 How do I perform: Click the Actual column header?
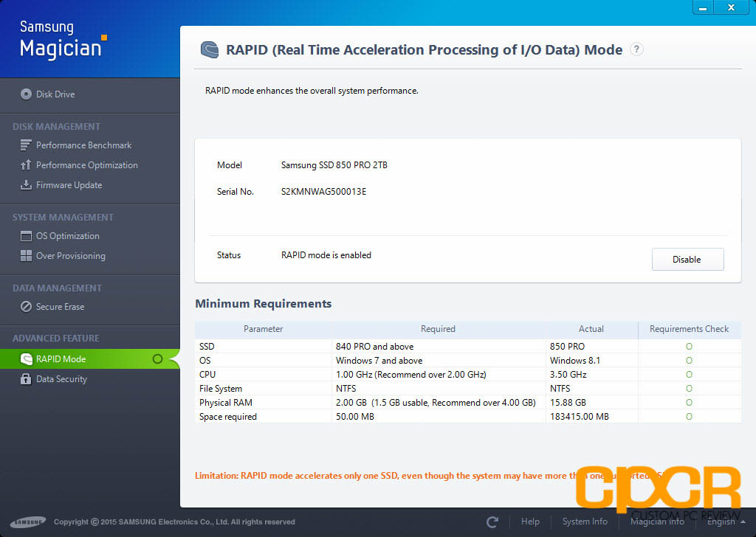(x=591, y=329)
